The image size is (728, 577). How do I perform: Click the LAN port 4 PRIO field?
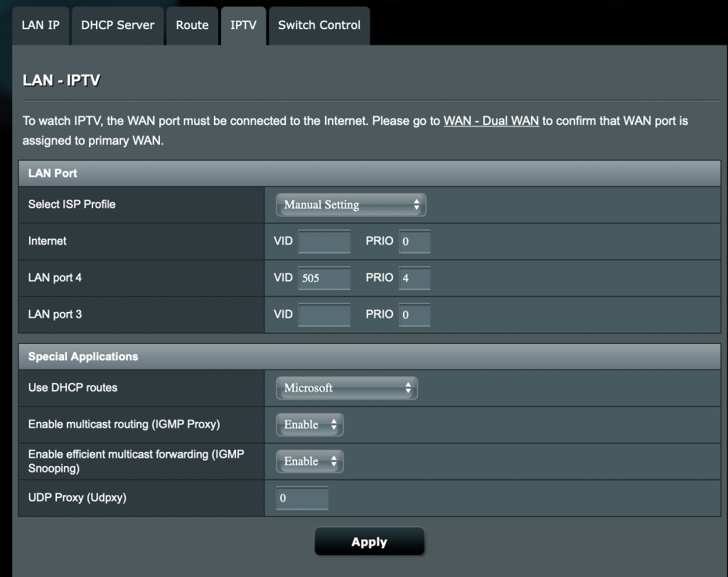tap(414, 278)
